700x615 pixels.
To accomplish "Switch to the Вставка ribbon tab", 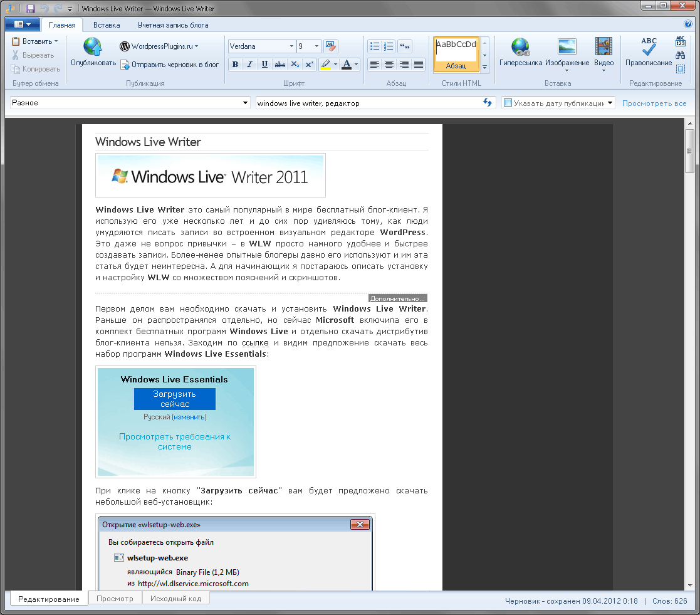I will coord(107,25).
